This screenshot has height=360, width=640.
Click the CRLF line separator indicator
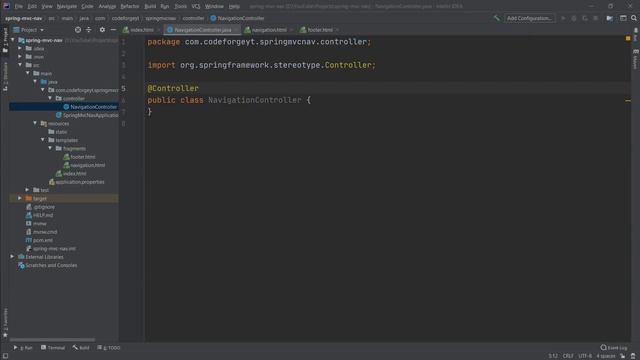568,356
